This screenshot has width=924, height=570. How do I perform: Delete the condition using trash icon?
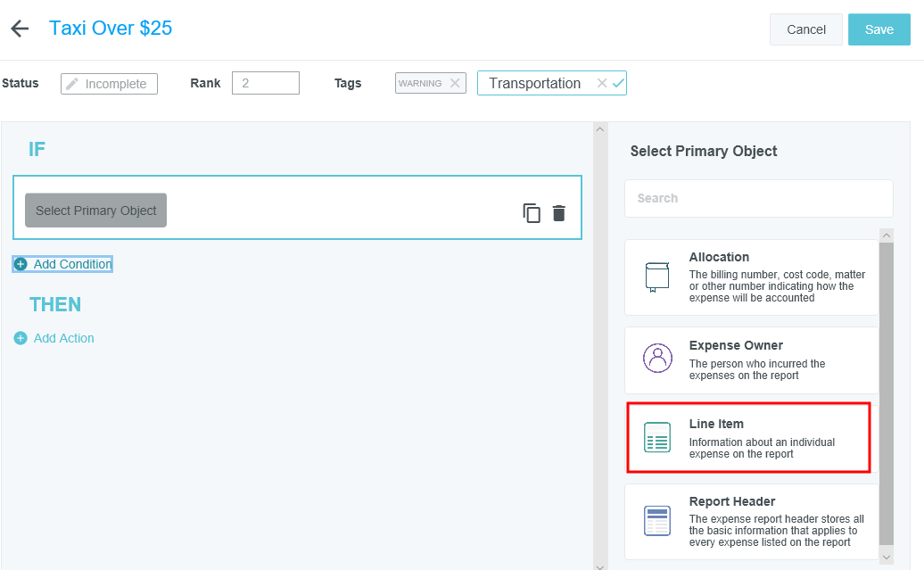559,213
